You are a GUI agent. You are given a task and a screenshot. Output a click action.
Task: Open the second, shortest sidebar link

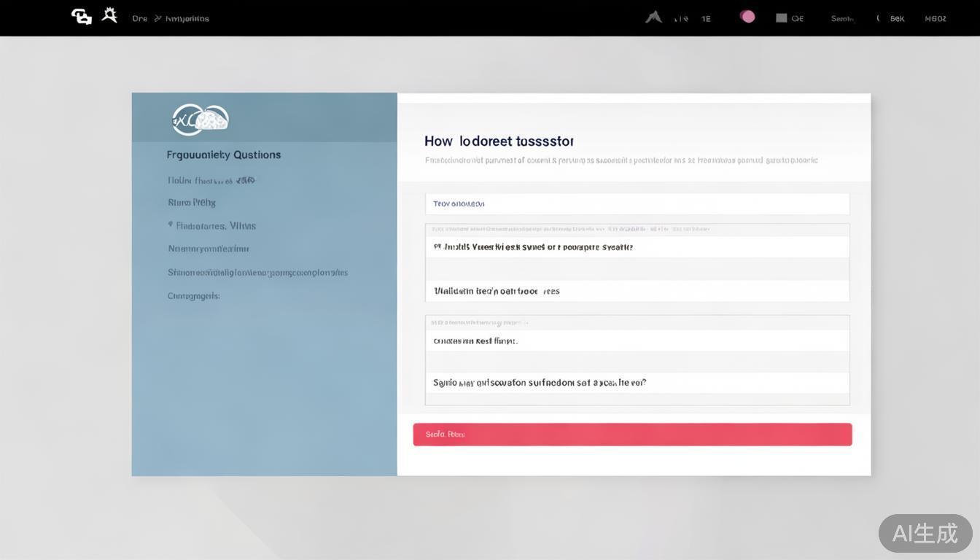click(192, 203)
